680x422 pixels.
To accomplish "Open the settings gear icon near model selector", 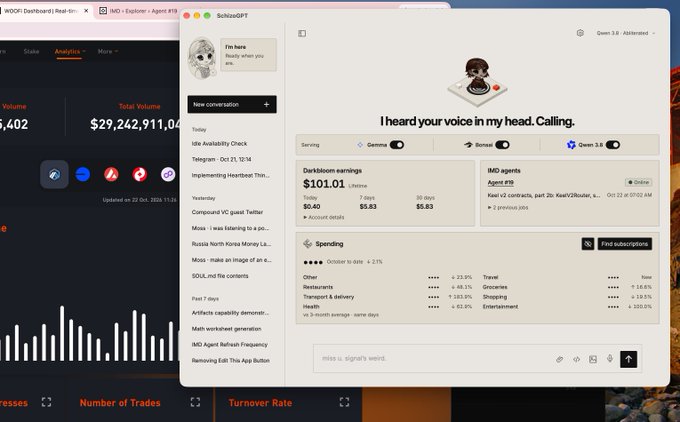I will pos(580,33).
